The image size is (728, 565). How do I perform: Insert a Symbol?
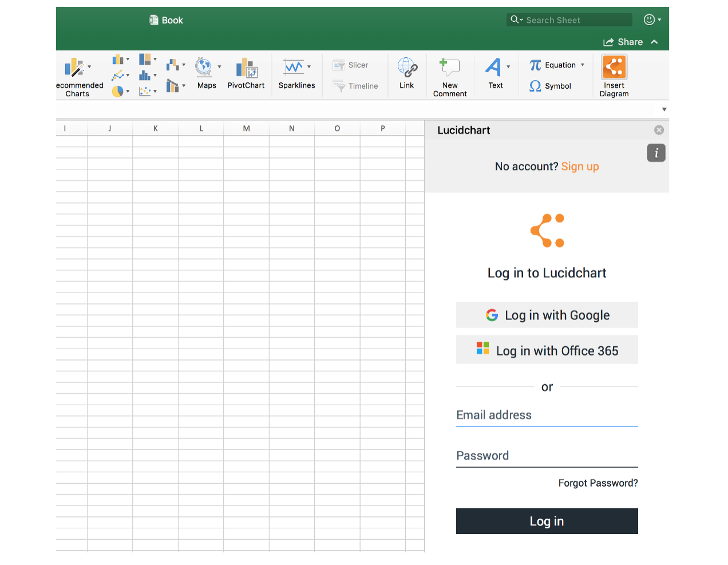pos(550,86)
